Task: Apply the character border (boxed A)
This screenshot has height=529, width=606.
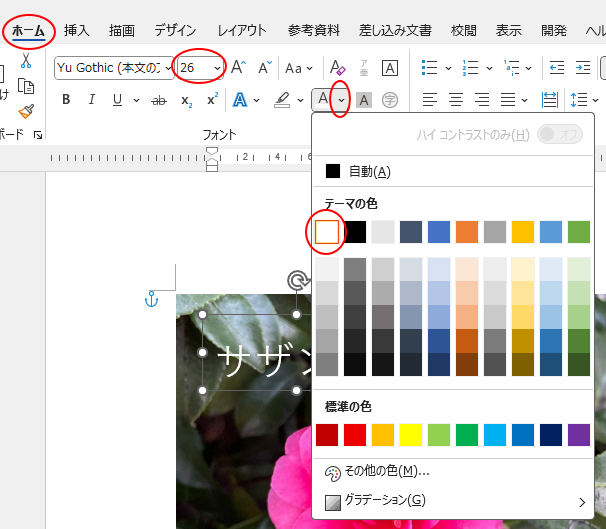Action: click(x=390, y=68)
